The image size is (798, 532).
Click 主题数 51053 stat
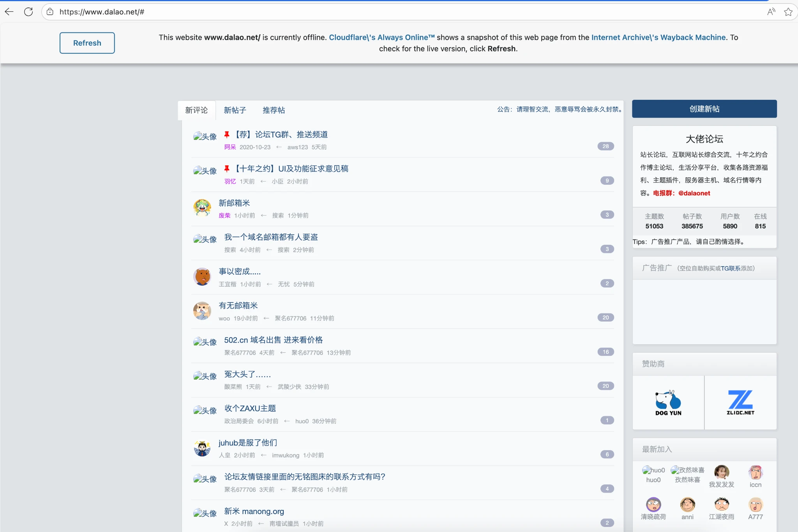(654, 221)
